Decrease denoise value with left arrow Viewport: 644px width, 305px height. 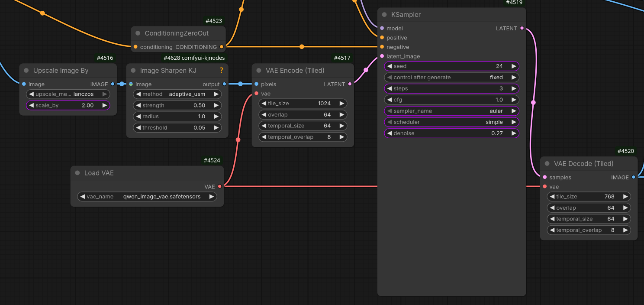pos(390,133)
